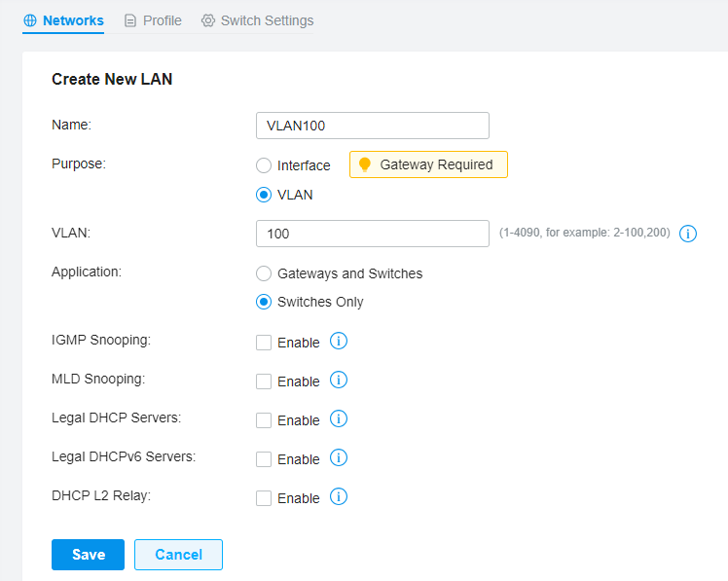Tick the Legal DHCP Servers checkbox
The width and height of the screenshot is (728, 581).
[264, 420]
